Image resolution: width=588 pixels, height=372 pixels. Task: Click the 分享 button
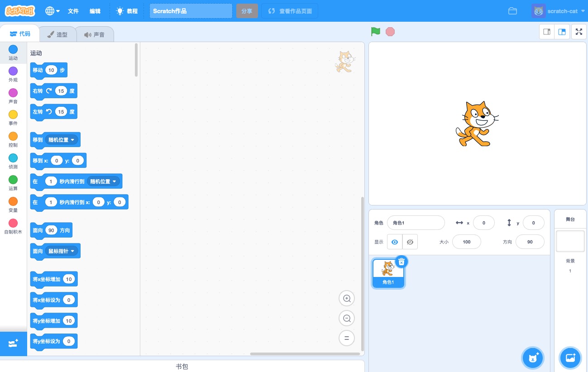[247, 11]
